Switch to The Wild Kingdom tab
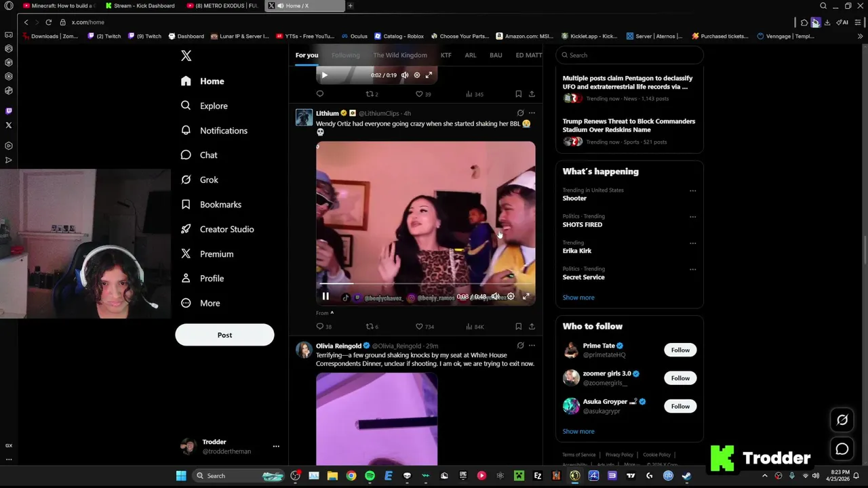Viewport: 868px width, 488px height. click(x=400, y=55)
